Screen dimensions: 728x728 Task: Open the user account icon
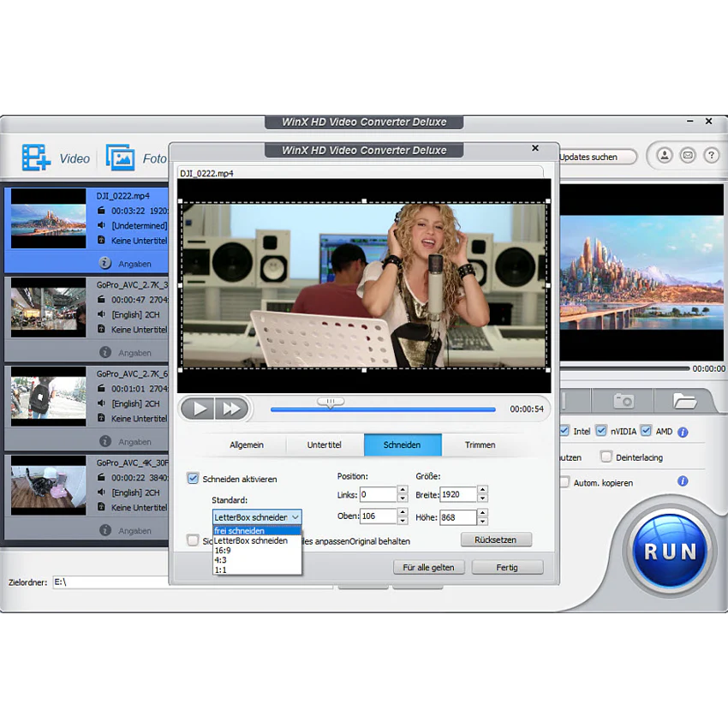[x=665, y=156]
